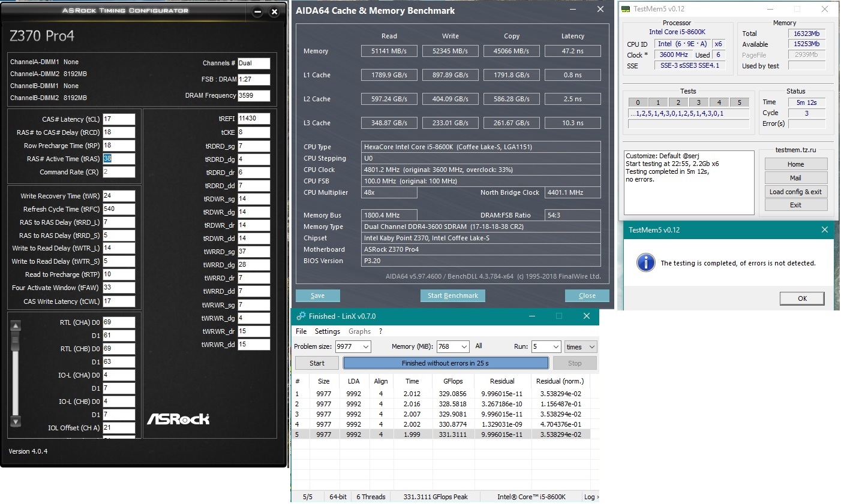Click the CAS Write Latency (tCWL) field
The image size is (841, 504).
coord(119,301)
